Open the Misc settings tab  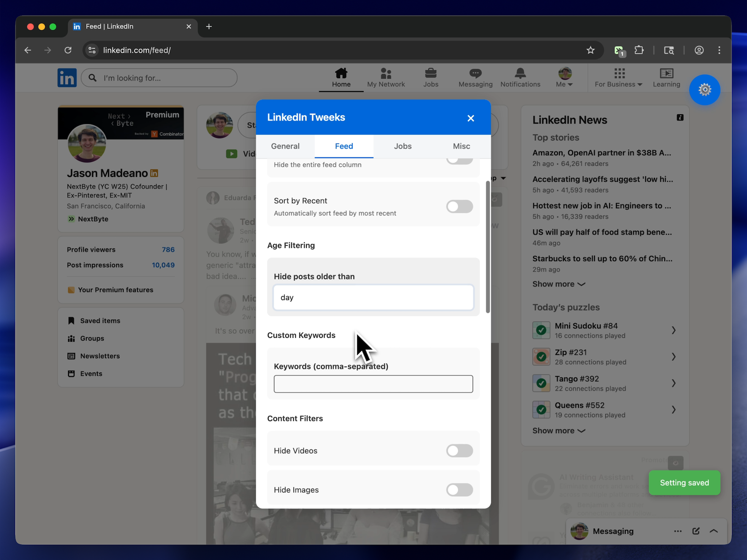coord(461,146)
